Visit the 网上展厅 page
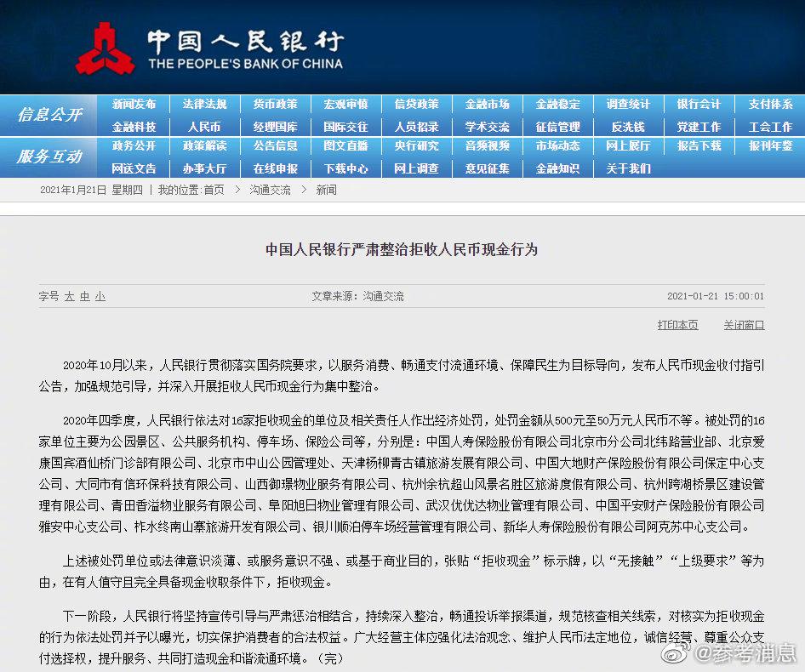 [628, 145]
